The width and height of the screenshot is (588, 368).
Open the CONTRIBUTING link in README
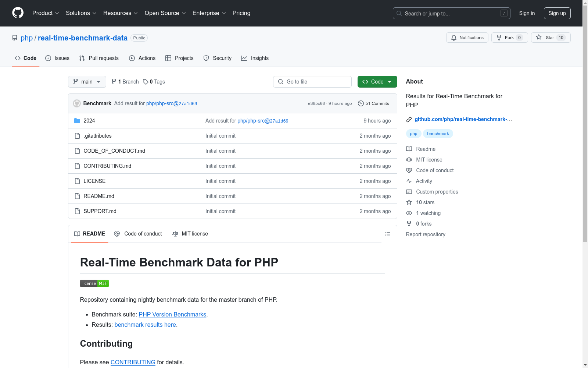click(133, 362)
